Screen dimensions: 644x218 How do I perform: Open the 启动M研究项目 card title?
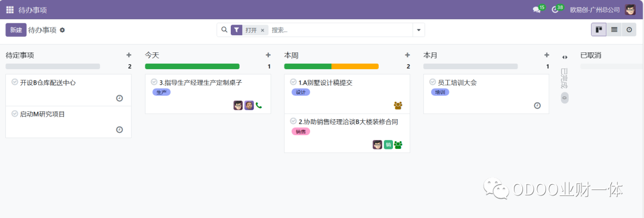coord(42,114)
